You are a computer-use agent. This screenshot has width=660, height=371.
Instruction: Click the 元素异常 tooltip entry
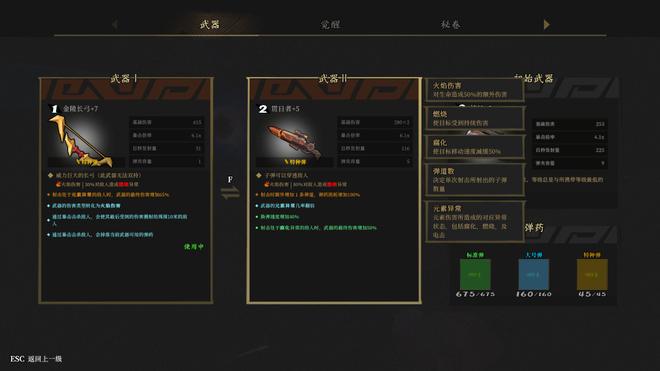pos(475,222)
